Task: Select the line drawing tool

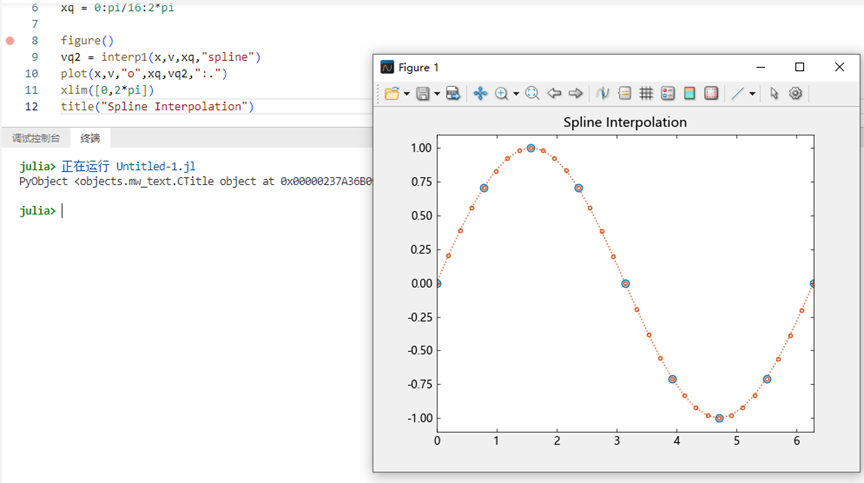Action: 737,94
